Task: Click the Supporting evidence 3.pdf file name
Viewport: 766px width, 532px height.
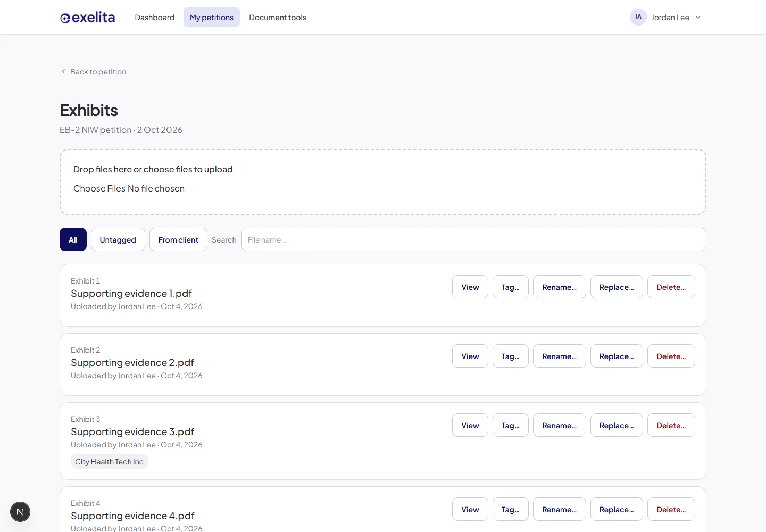Action: pos(132,432)
